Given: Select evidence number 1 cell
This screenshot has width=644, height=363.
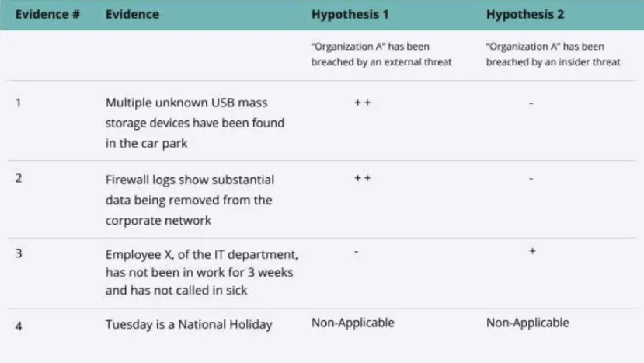Looking at the screenshot, I should [19, 103].
